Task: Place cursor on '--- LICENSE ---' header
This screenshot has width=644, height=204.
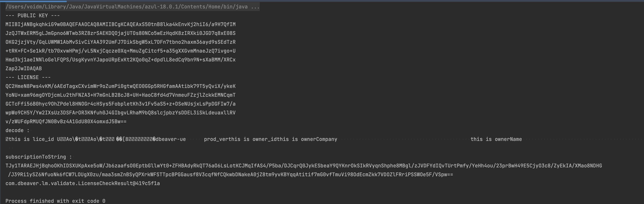Action: (x=28, y=77)
